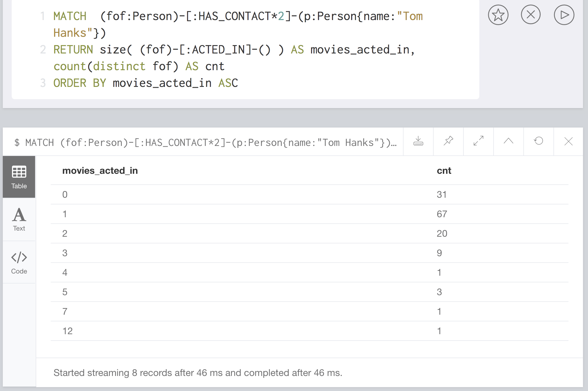The width and height of the screenshot is (588, 391).
Task: Export results using the download icon
Action: pos(418,141)
